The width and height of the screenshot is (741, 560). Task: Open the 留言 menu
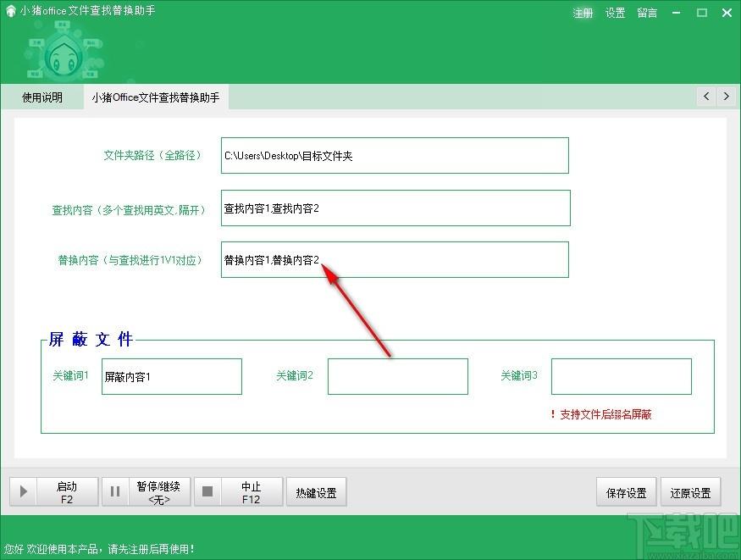pyautogui.click(x=647, y=13)
